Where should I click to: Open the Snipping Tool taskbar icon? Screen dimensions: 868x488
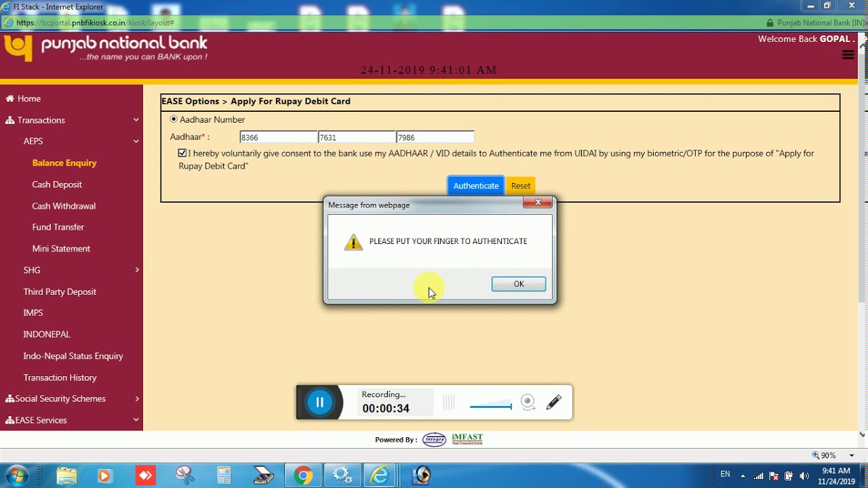[184, 476]
